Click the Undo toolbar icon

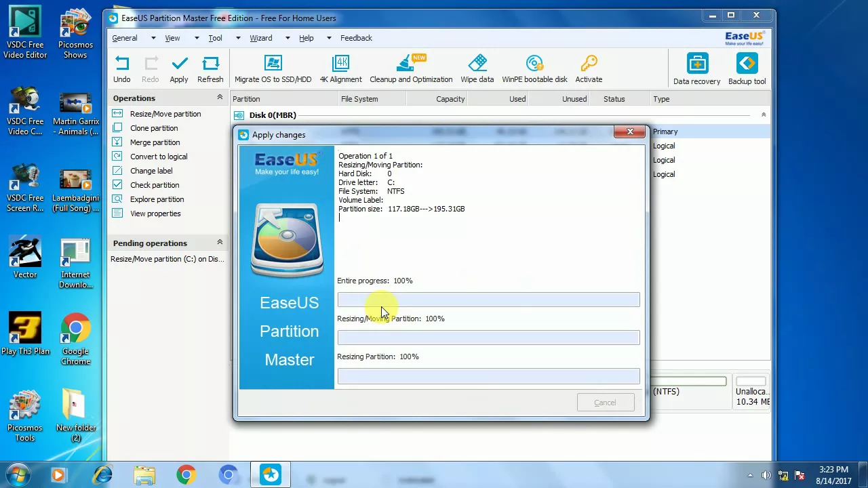pos(122,70)
